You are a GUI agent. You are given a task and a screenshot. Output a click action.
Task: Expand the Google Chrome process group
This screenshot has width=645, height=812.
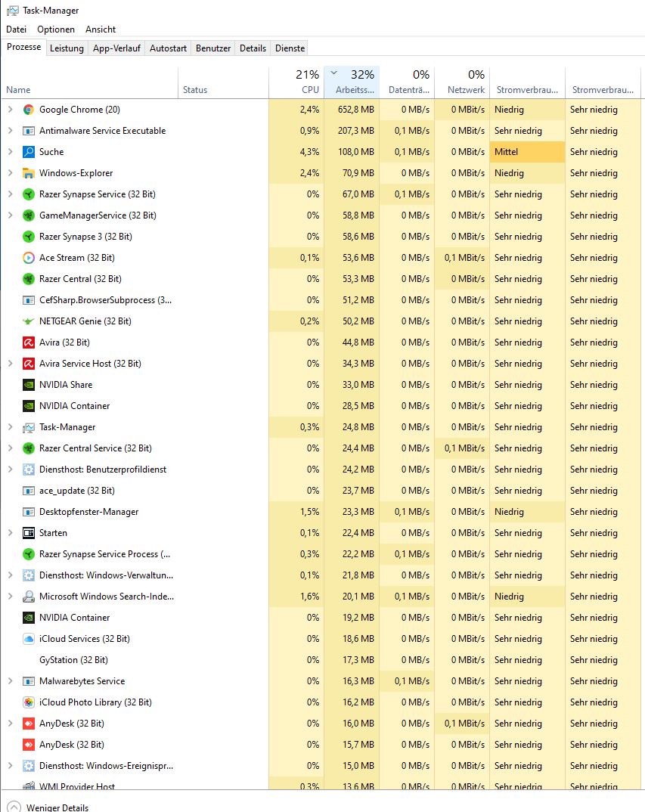(x=10, y=110)
